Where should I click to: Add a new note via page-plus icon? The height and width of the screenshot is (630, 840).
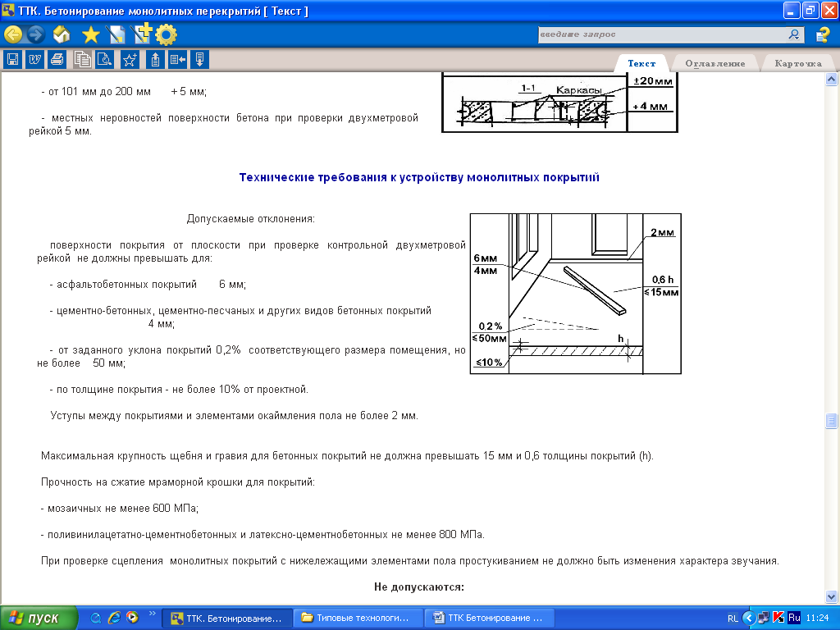[x=141, y=34]
